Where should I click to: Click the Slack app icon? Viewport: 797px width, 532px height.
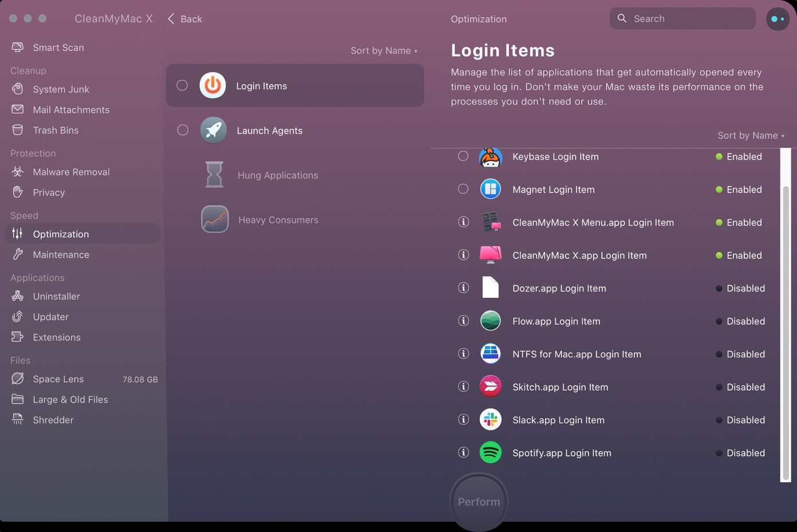pyautogui.click(x=490, y=420)
